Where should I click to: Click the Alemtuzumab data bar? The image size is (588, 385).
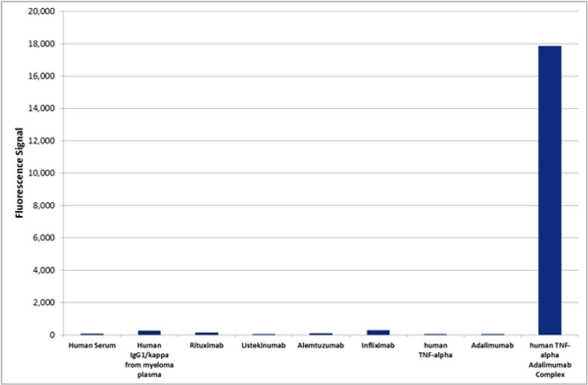(321, 333)
